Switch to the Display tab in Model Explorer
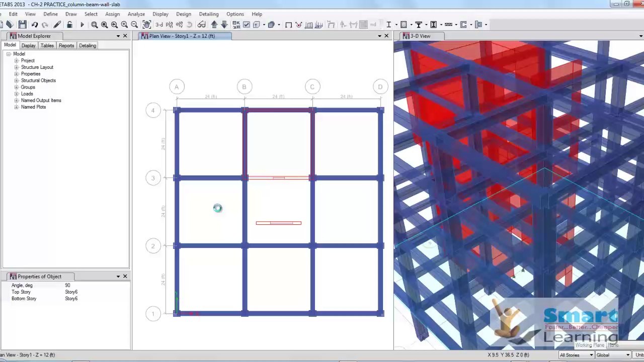The image size is (644, 362). point(28,46)
